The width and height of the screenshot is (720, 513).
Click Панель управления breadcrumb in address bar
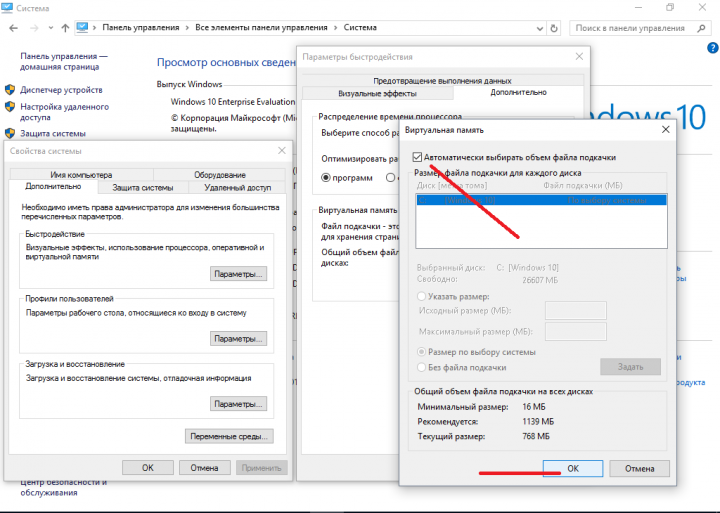[141, 28]
